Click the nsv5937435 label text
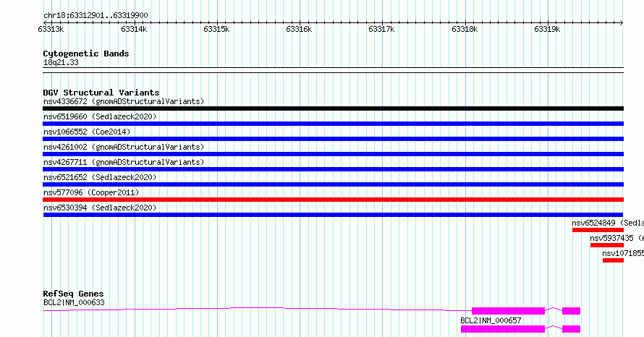644x337 pixels. 617,238
